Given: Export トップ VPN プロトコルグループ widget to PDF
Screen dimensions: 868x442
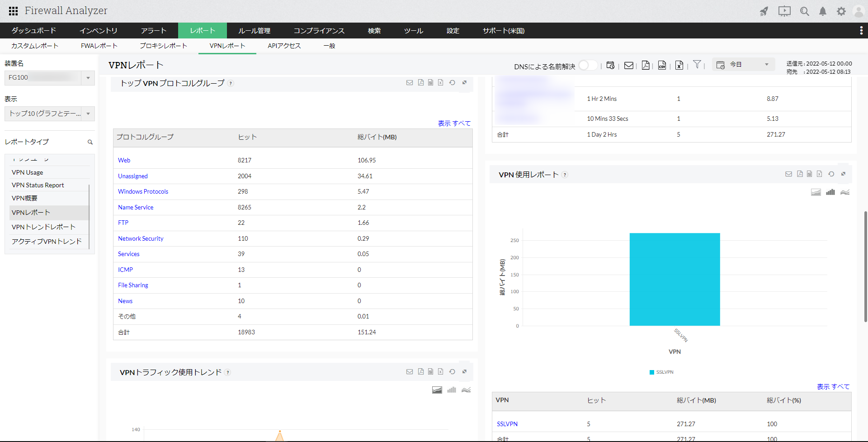Looking at the screenshot, I should point(421,82).
